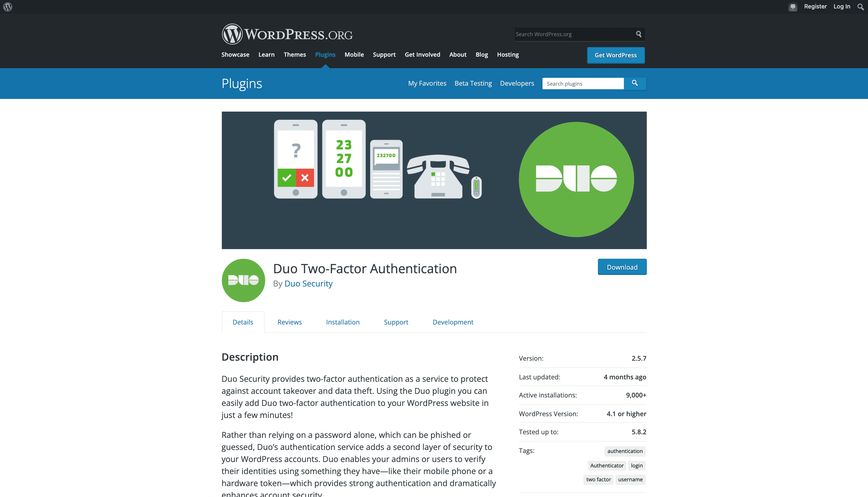868x497 pixels.
Task: Click the Duo Security plugin logo icon
Action: coord(243,280)
